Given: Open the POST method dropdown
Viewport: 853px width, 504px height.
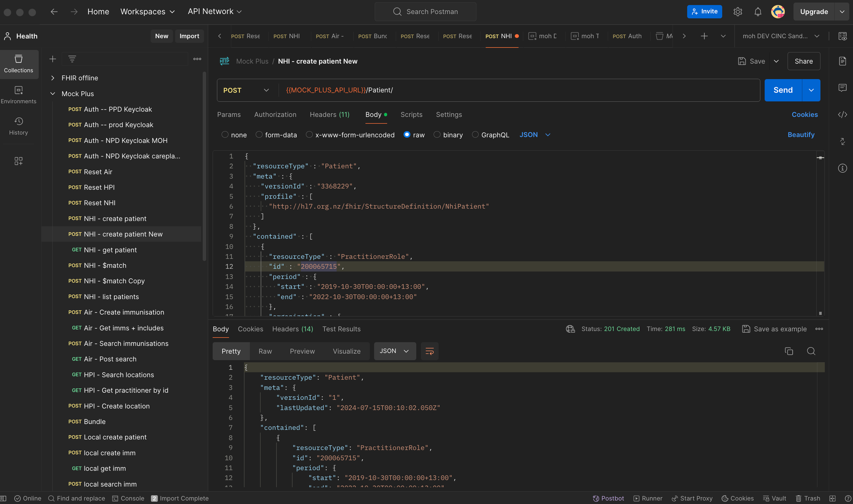Looking at the screenshot, I should click(x=246, y=90).
